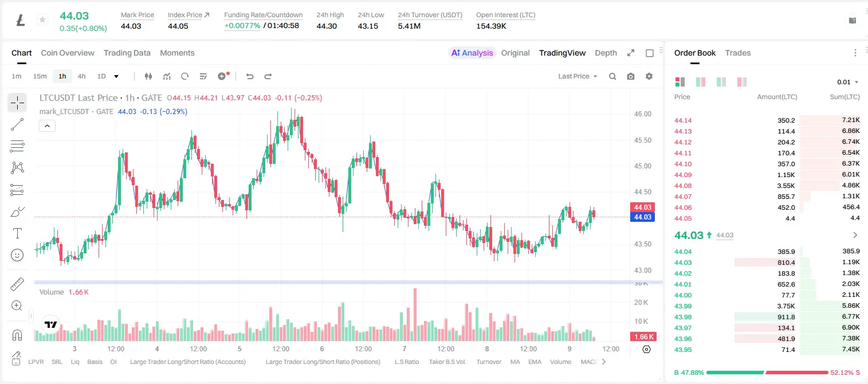This screenshot has width=868, height=384.
Task: Open the Last Price dropdown
Action: tap(578, 76)
